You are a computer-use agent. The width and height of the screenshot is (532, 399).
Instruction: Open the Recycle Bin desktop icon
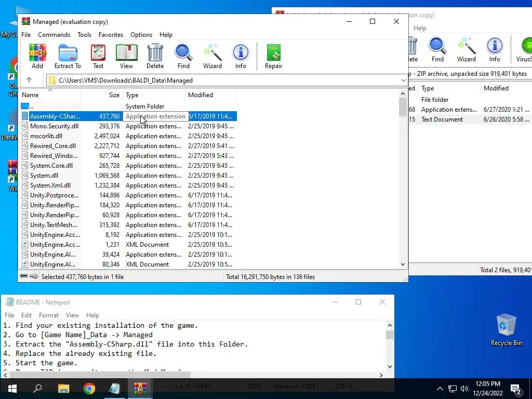(506, 330)
